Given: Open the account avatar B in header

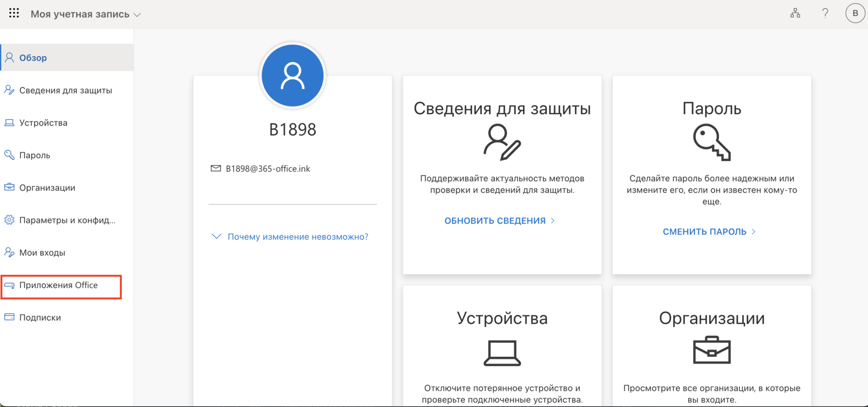Looking at the screenshot, I should click(855, 13).
